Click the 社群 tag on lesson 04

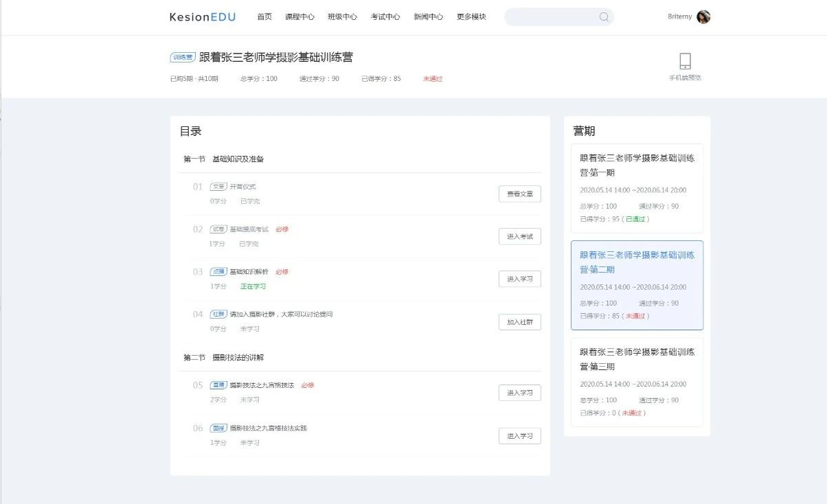218,314
